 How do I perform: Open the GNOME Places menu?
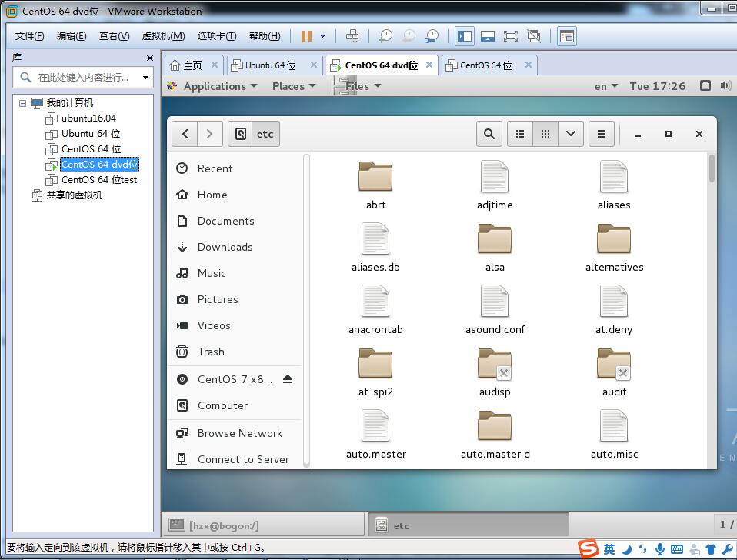coord(294,86)
